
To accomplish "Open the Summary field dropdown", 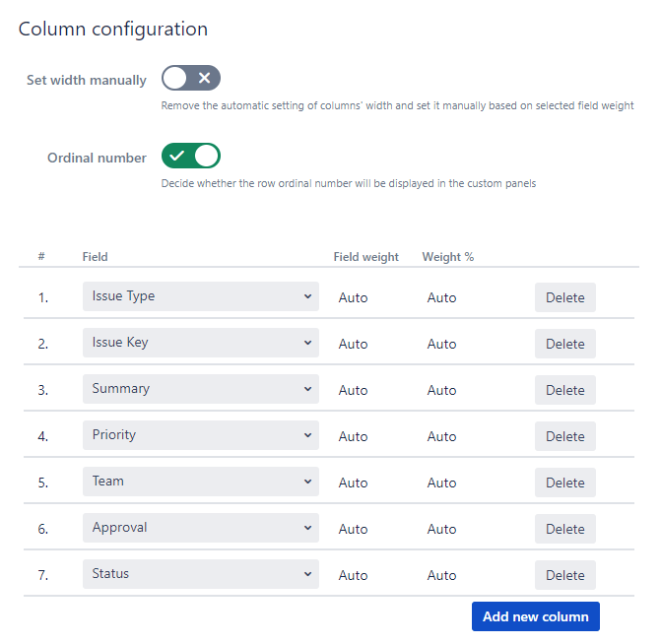I will pyautogui.click(x=200, y=389).
